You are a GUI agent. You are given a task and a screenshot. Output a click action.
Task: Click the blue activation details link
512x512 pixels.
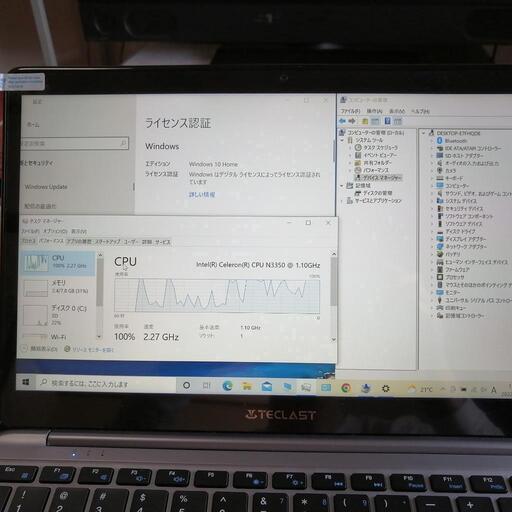[x=202, y=195]
